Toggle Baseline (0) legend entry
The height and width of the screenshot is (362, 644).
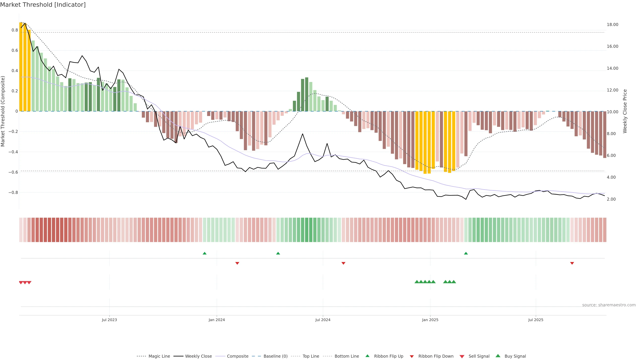(x=276, y=356)
